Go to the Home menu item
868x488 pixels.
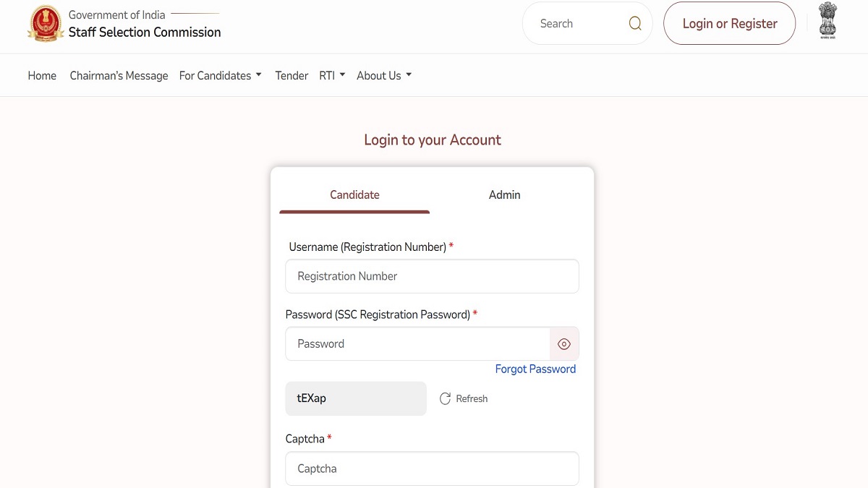42,76
